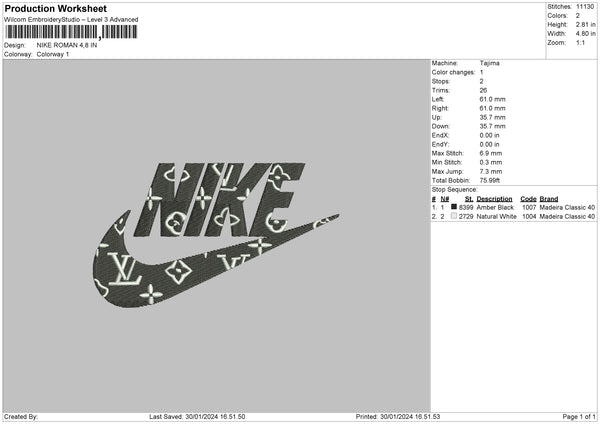Click the Color changes value '1'

[x=481, y=72]
